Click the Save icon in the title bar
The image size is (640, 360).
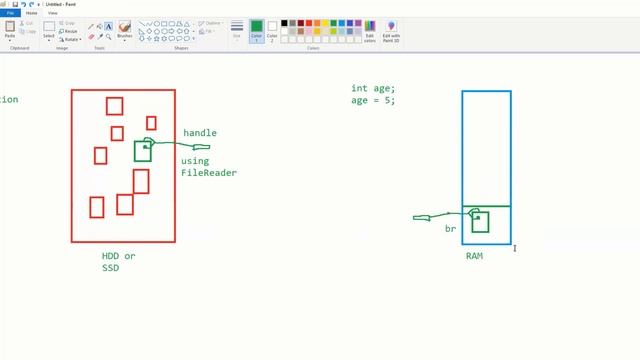pos(15,4)
